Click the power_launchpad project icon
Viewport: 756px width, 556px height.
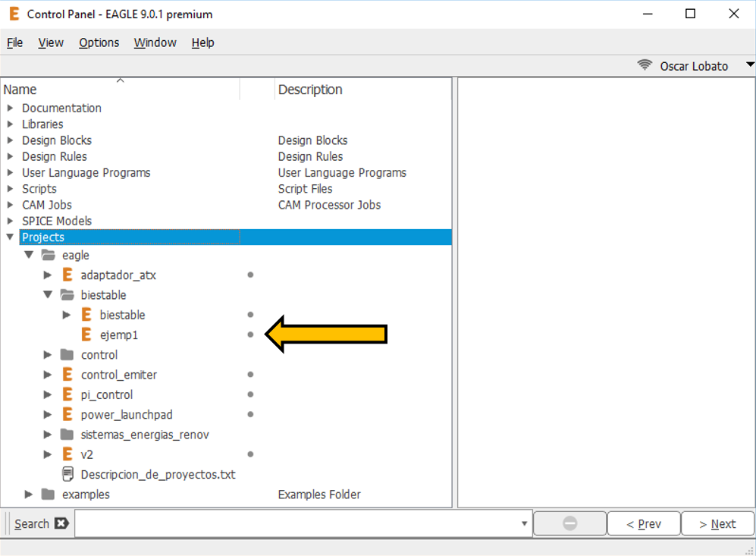tap(67, 415)
